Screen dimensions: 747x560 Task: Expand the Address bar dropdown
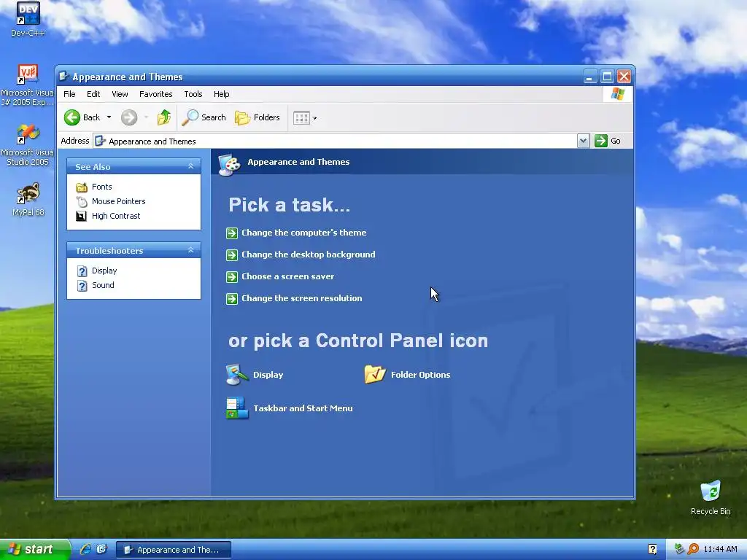click(x=583, y=141)
